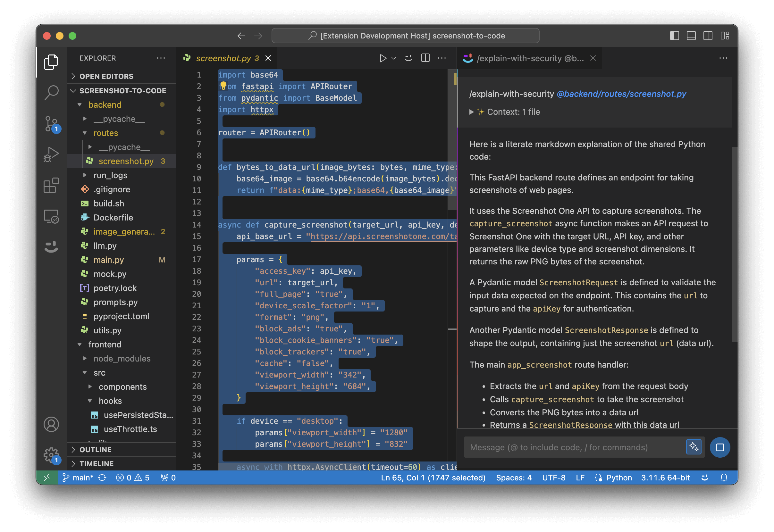Click the chat panel scrollbar

pyautogui.click(x=734, y=244)
